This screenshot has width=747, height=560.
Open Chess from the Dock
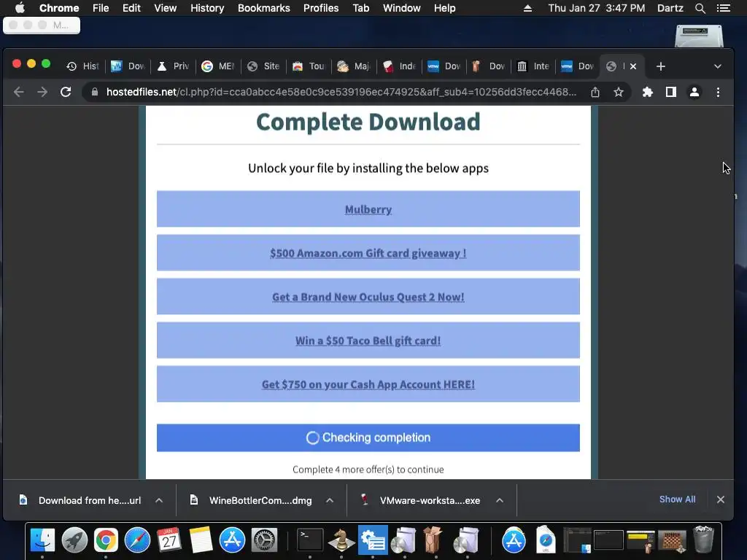[x=341, y=540]
